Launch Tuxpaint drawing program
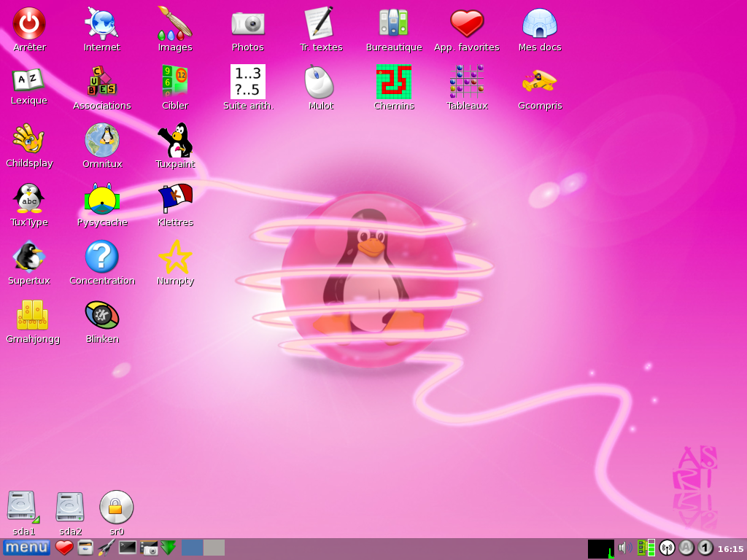Image resolution: width=747 pixels, height=560 pixels. [175, 140]
